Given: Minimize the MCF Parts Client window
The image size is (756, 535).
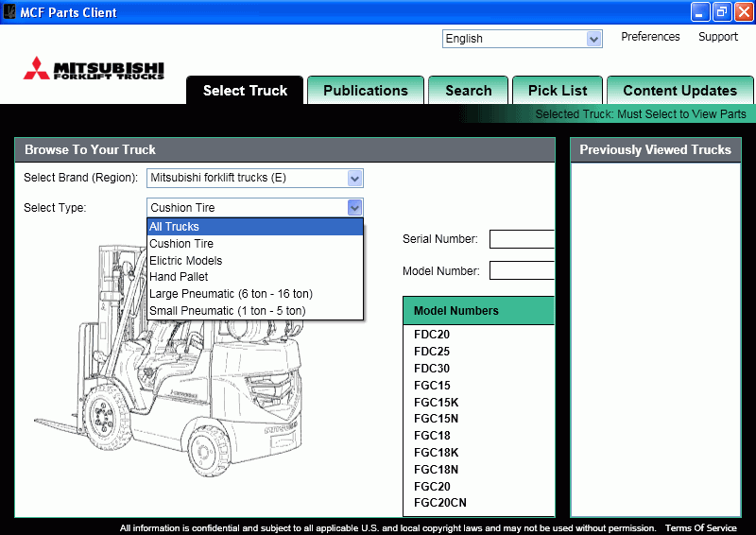Looking at the screenshot, I should pyautogui.click(x=699, y=12).
